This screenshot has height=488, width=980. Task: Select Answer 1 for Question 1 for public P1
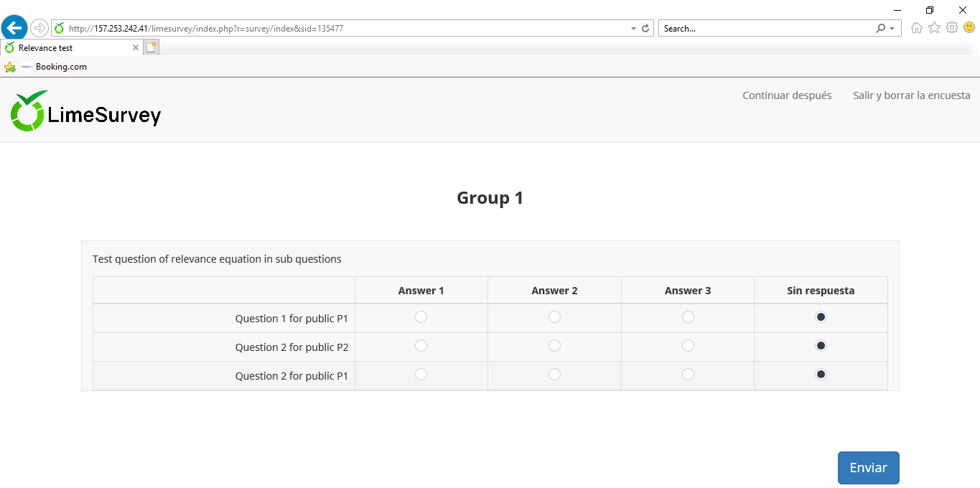click(x=421, y=317)
